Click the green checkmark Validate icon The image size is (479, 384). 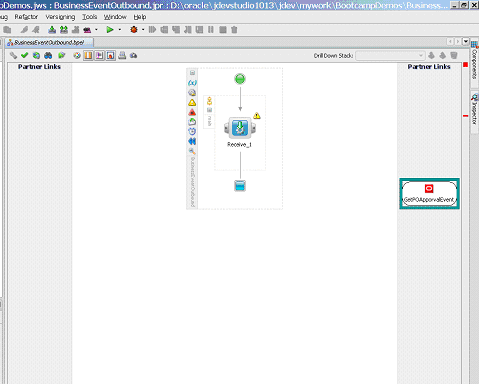click(24, 55)
